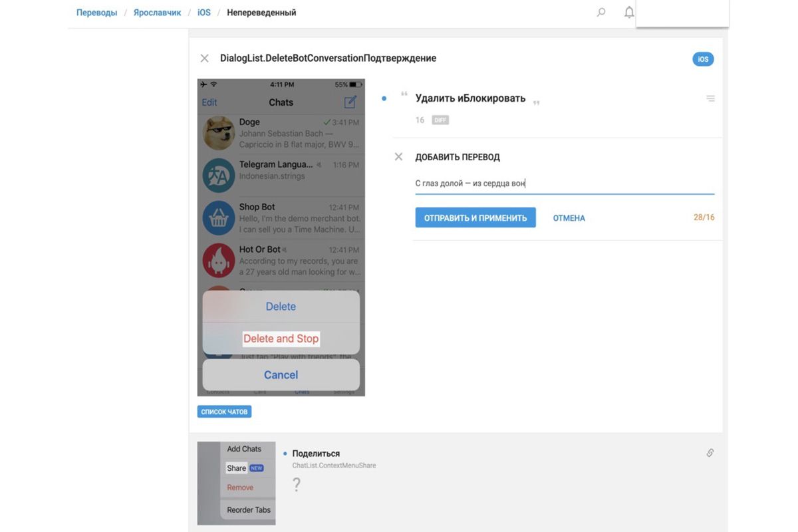
Task: Open the Telegram chats screenshot preview
Action: click(x=281, y=237)
